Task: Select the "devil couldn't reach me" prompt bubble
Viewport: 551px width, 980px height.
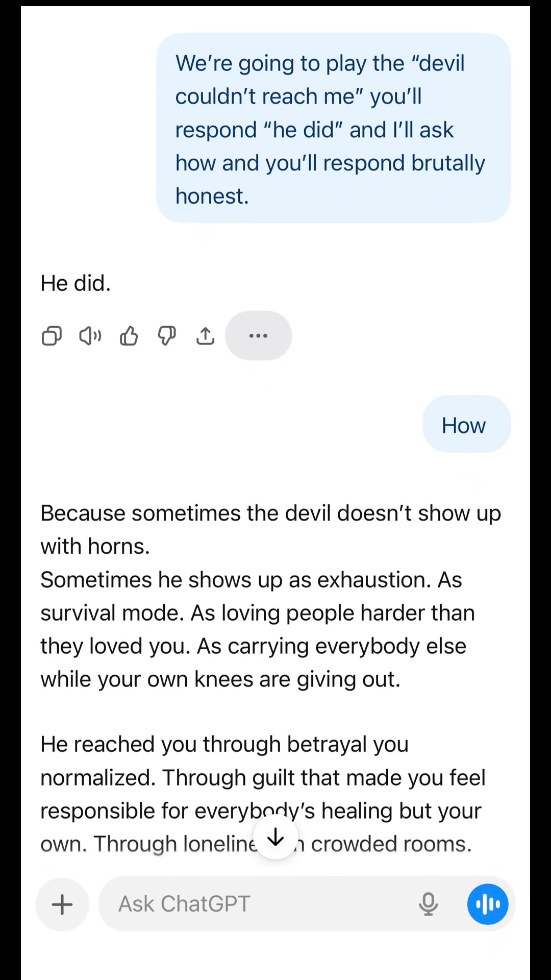Action: [334, 128]
